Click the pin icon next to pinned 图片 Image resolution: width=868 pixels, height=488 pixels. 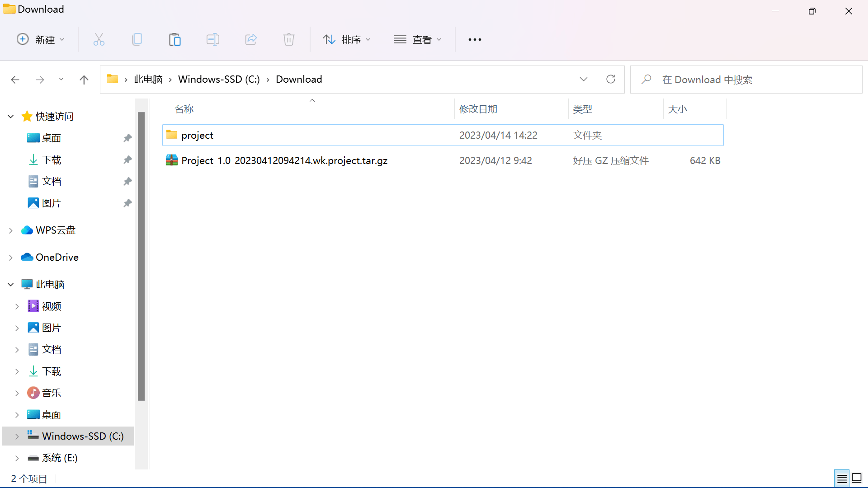(x=128, y=203)
